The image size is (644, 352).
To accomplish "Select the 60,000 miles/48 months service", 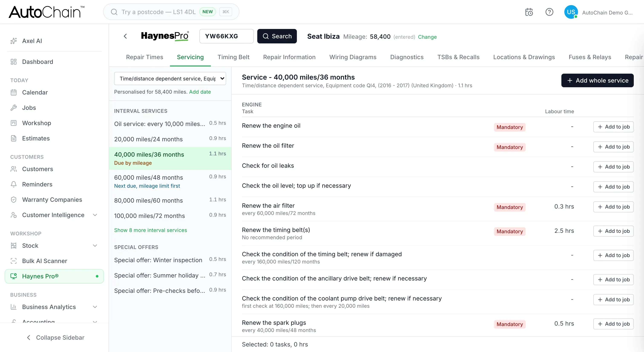I will coord(170,181).
